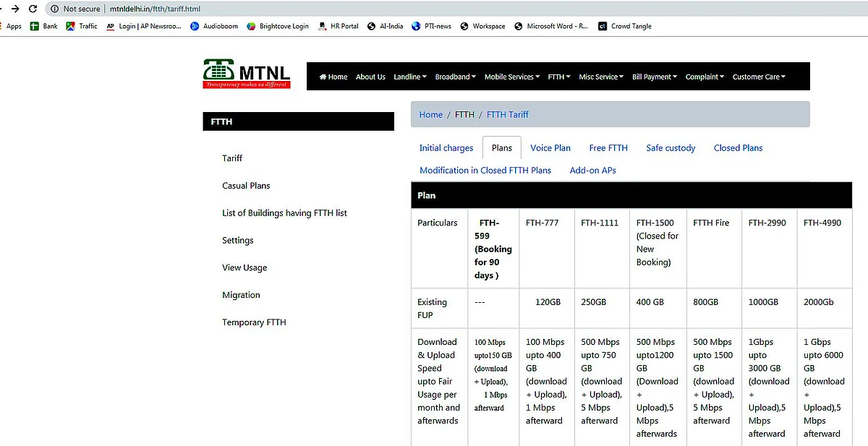The height and width of the screenshot is (446, 868).
Task: Click the FTH-599 column header
Action: [x=493, y=249]
